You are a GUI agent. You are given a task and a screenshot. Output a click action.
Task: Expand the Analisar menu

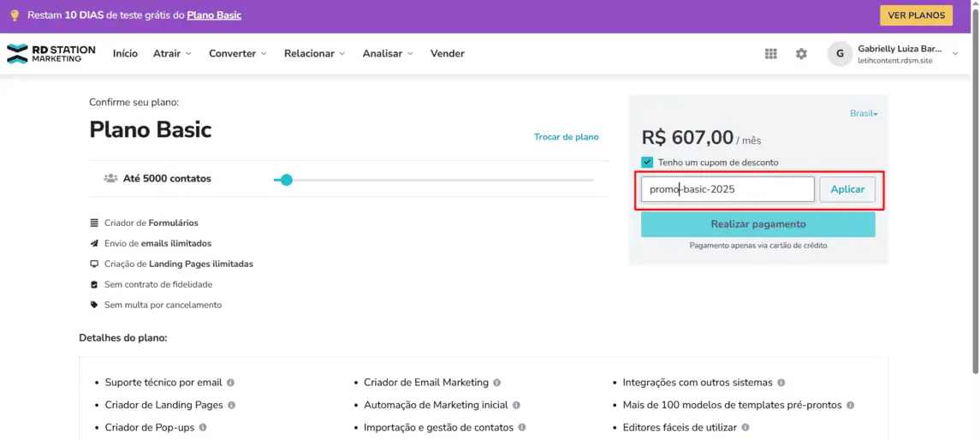coord(388,54)
